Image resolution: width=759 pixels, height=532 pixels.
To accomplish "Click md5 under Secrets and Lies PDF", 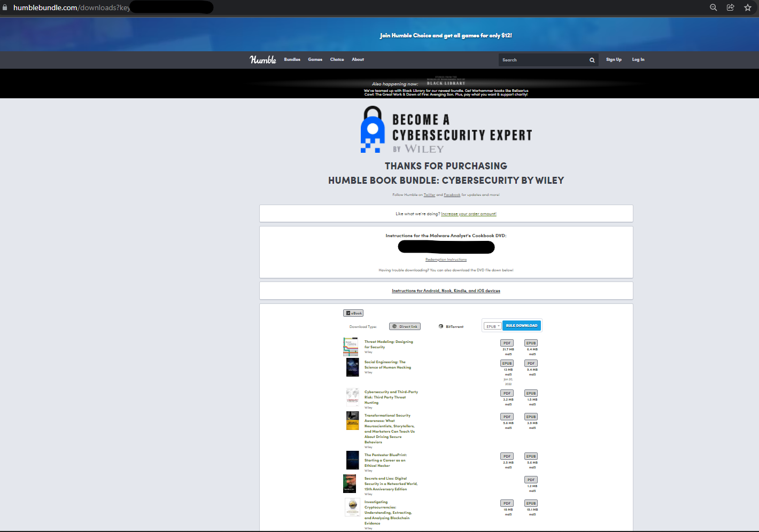I will [x=532, y=491].
